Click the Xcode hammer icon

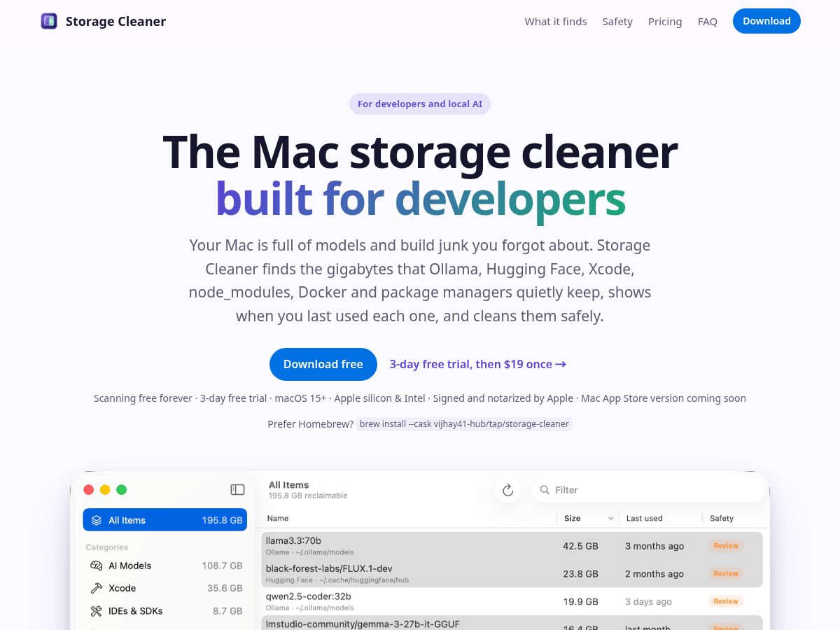[97, 588]
